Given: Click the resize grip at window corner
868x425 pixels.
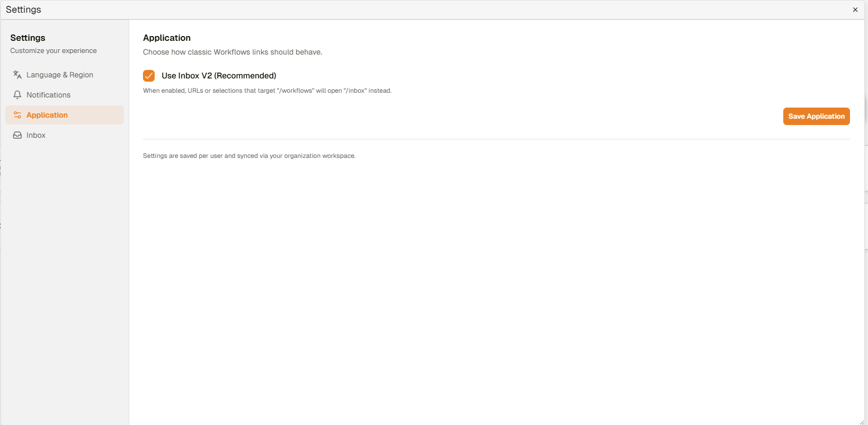Looking at the screenshot, I should coord(862,422).
